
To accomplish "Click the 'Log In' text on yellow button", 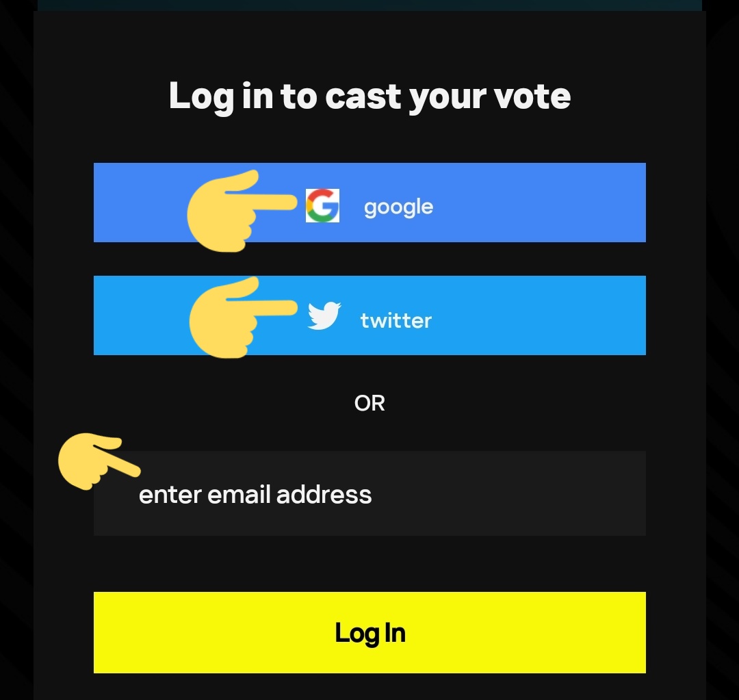I will point(370,633).
